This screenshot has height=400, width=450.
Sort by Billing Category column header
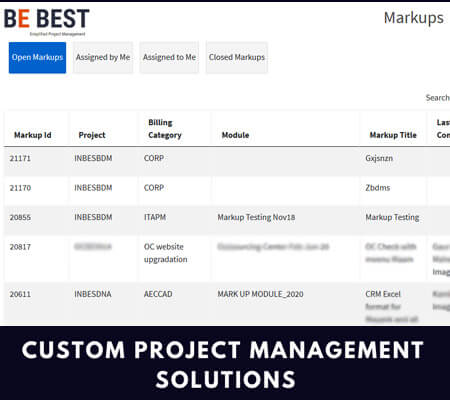pyautogui.click(x=165, y=129)
